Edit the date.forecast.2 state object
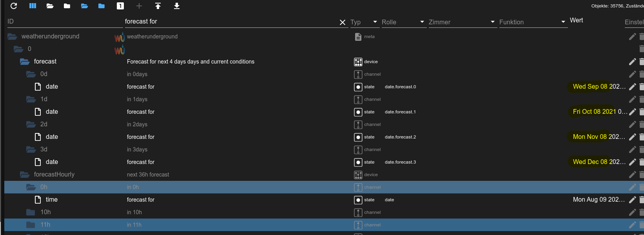The width and height of the screenshot is (644, 235). pyautogui.click(x=632, y=137)
